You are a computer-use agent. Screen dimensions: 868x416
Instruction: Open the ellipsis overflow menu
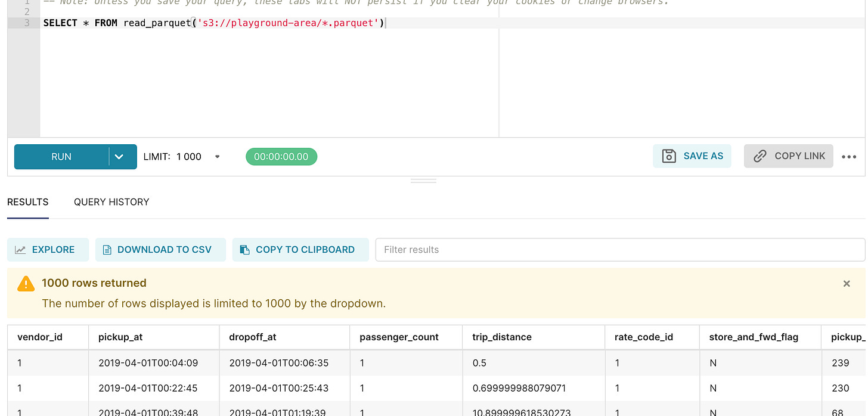click(x=849, y=156)
